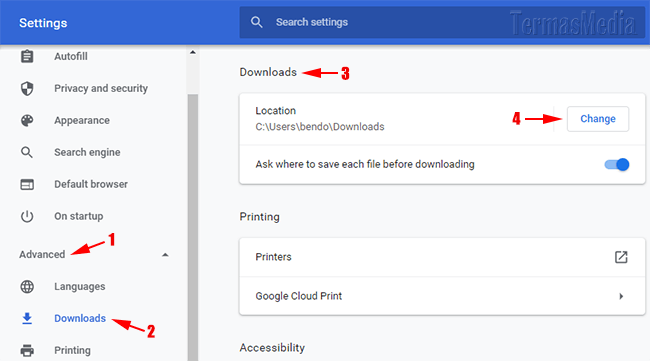The height and width of the screenshot is (361, 650).
Task: Go to On startup settings
Action: [79, 216]
